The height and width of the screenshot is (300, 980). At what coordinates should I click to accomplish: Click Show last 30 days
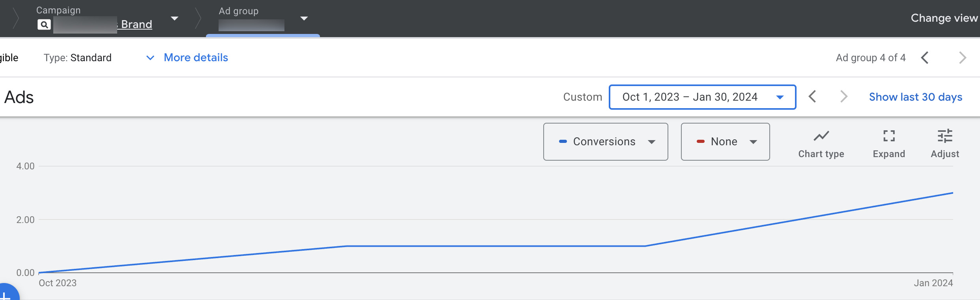915,97
